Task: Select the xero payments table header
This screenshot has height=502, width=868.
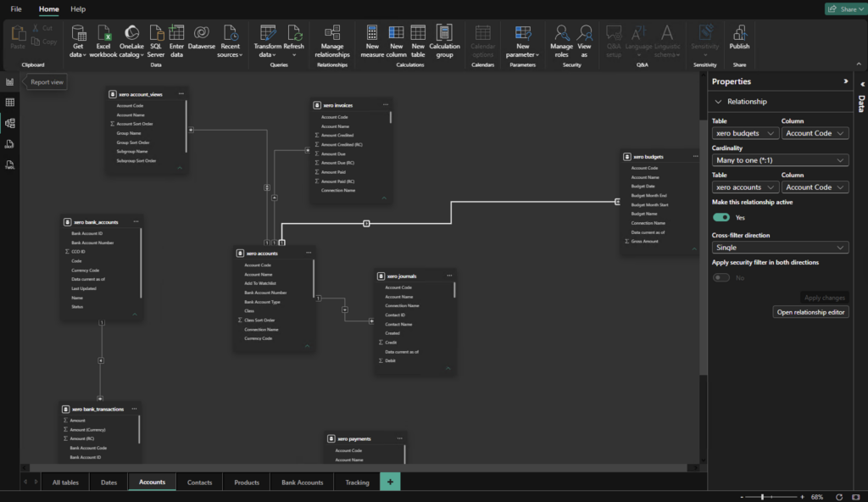Action: (365, 438)
